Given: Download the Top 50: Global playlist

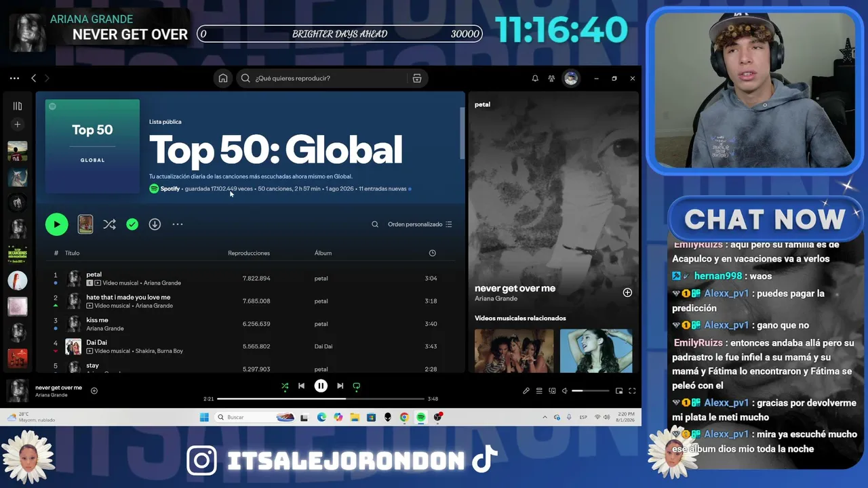Looking at the screenshot, I should click(x=155, y=224).
